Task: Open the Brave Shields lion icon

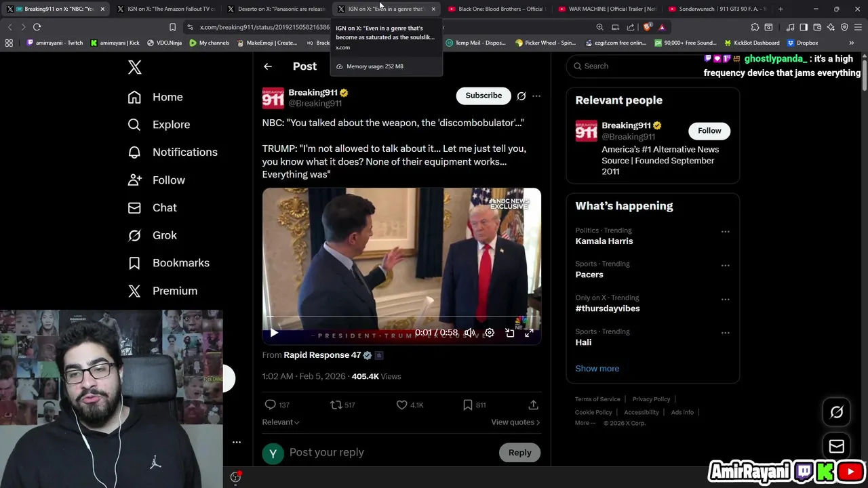Action: (x=648, y=27)
